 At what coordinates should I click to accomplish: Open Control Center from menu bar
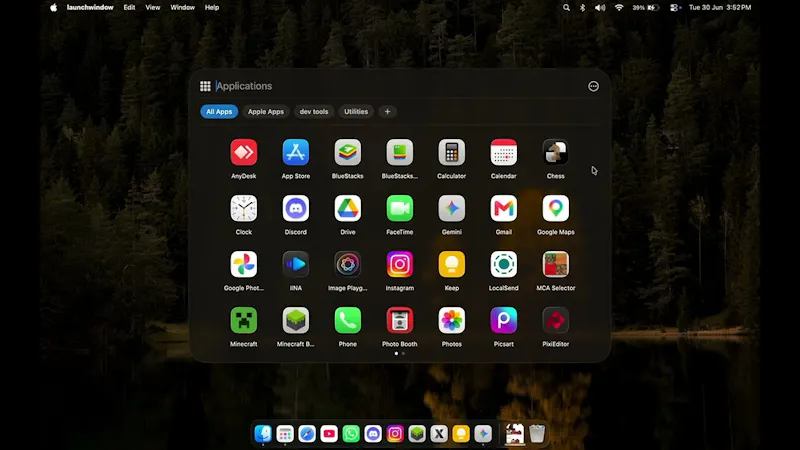[x=676, y=7]
